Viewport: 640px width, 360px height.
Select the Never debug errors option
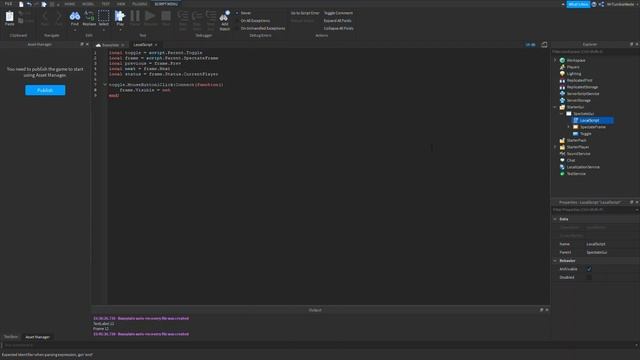[246, 13]
